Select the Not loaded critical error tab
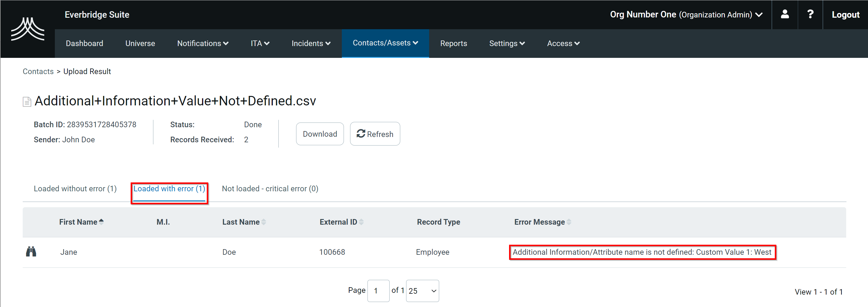Viewport: 868px width, 307px height. pyautogui.click(x=270, y=189)
